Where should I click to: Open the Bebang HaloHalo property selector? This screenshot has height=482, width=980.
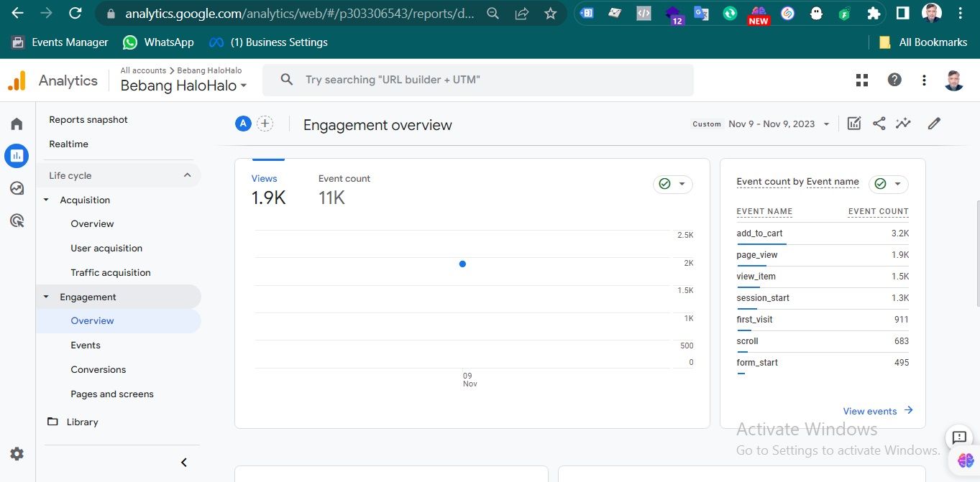coord(183,85)
